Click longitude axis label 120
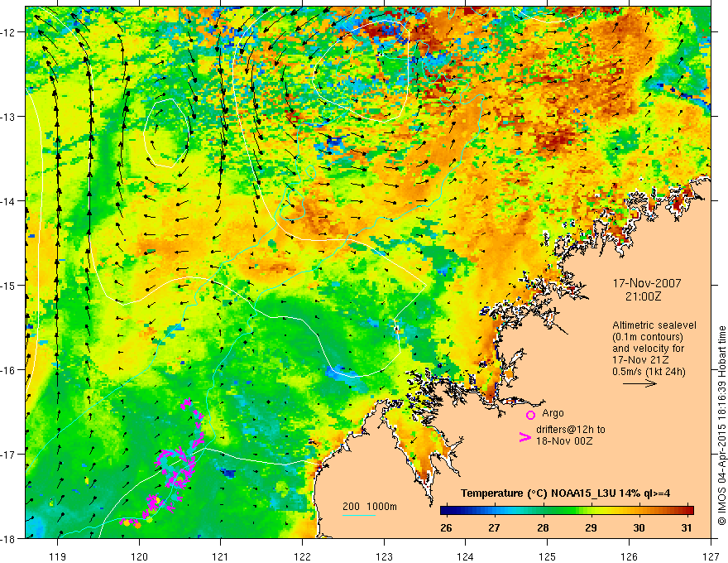Viewport: 728px width, 563px height. tap(139, 556)
